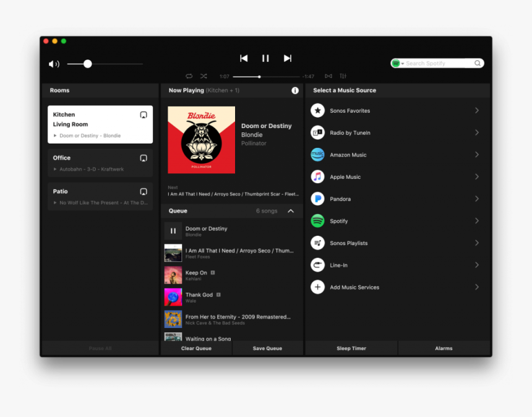Select the Patio room
This screenshot has height=417, width=532.
[x=100, y=197]
